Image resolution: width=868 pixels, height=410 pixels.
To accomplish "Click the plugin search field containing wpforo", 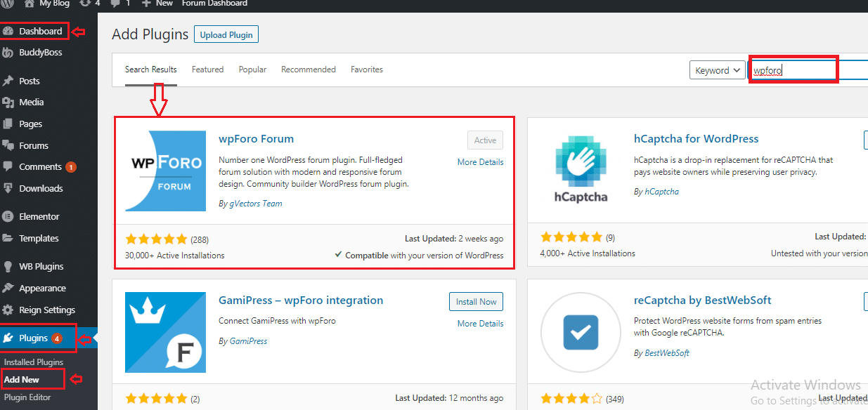I will (808, 70).
